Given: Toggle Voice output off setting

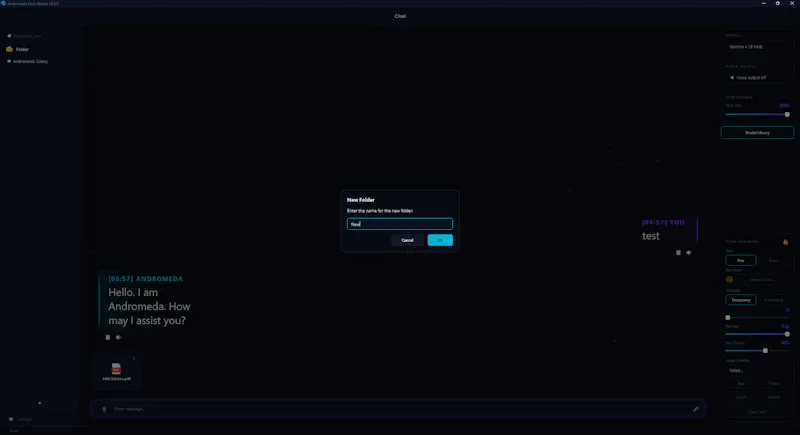Looking at the screenshot, I should [x=757, y=78].
